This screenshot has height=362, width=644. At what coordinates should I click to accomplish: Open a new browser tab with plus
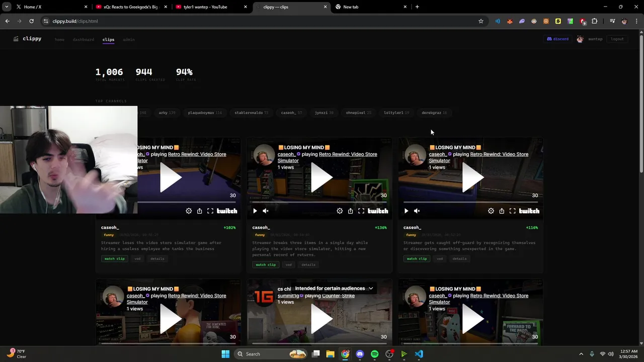click(417, 7)
